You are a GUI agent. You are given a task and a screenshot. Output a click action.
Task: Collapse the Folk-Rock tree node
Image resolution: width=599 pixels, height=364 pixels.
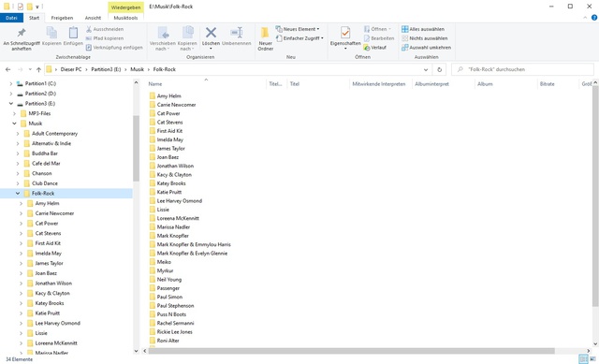(18, 194)
